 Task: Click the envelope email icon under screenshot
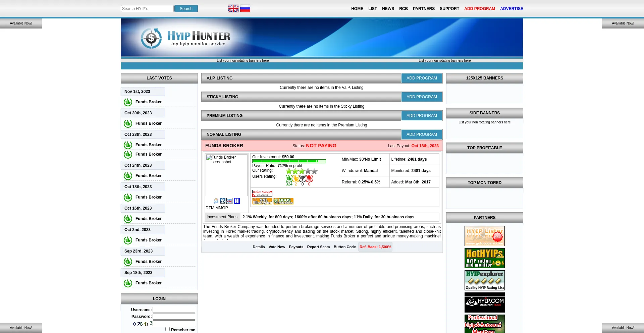pos(216,201)
